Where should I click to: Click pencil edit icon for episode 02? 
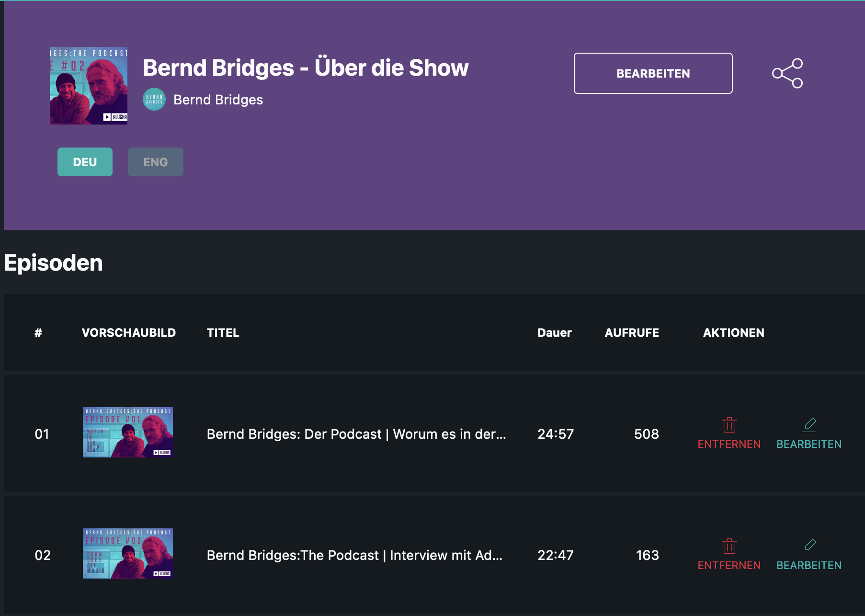(809, 545)
